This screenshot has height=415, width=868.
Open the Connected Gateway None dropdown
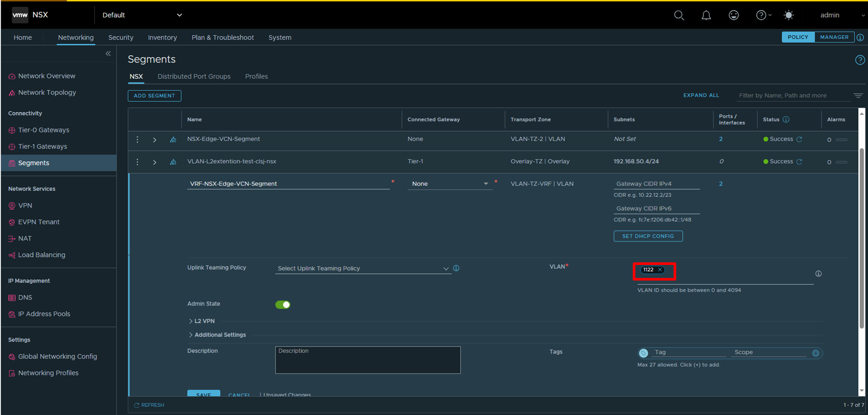pyautogui.click(x=450, y=184)
